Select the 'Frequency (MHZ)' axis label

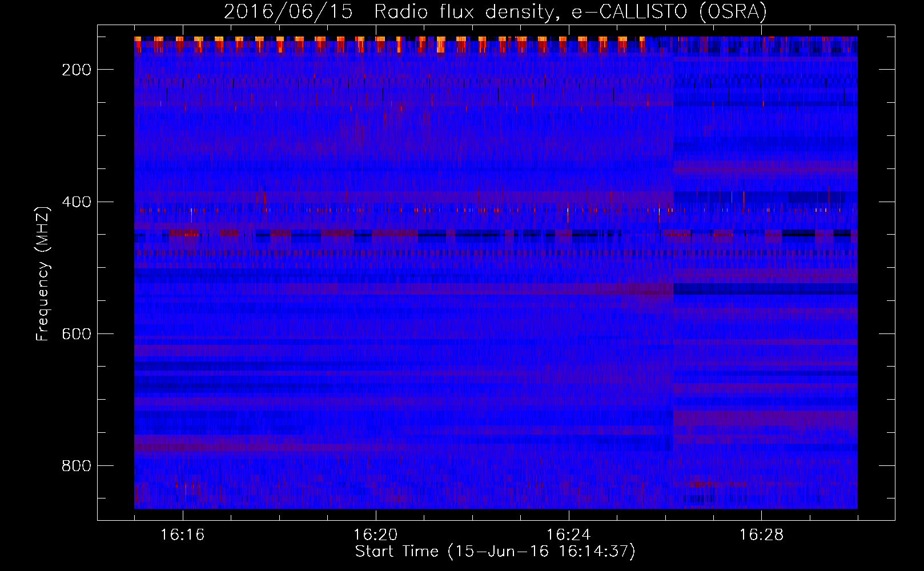[43, 274]
